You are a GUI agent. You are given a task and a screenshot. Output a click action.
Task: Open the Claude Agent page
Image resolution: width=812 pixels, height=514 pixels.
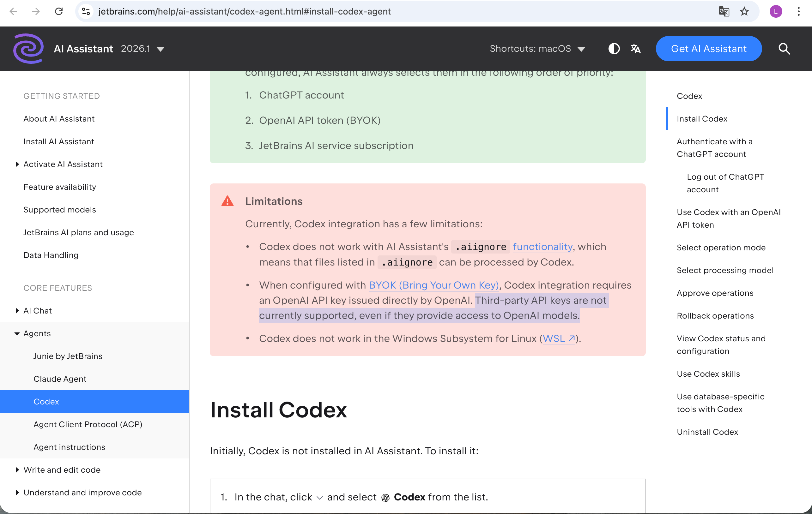click(x=60, y=379)
